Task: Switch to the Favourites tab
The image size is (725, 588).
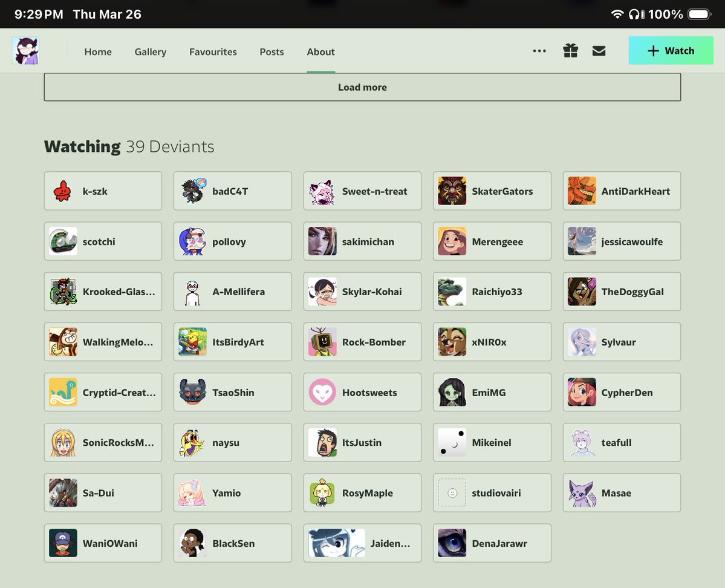Action: [213, 52]
